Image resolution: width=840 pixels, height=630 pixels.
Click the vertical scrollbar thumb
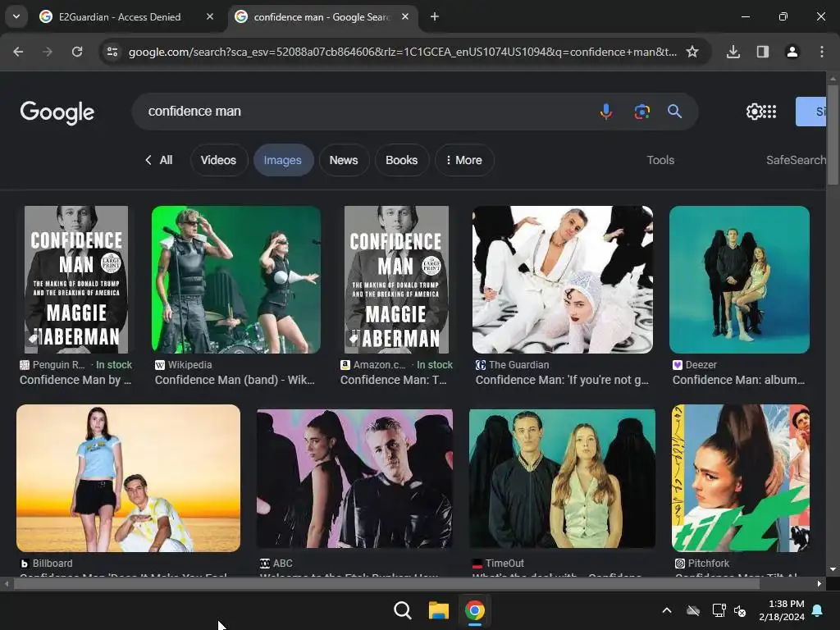click(x=833, y=134)
